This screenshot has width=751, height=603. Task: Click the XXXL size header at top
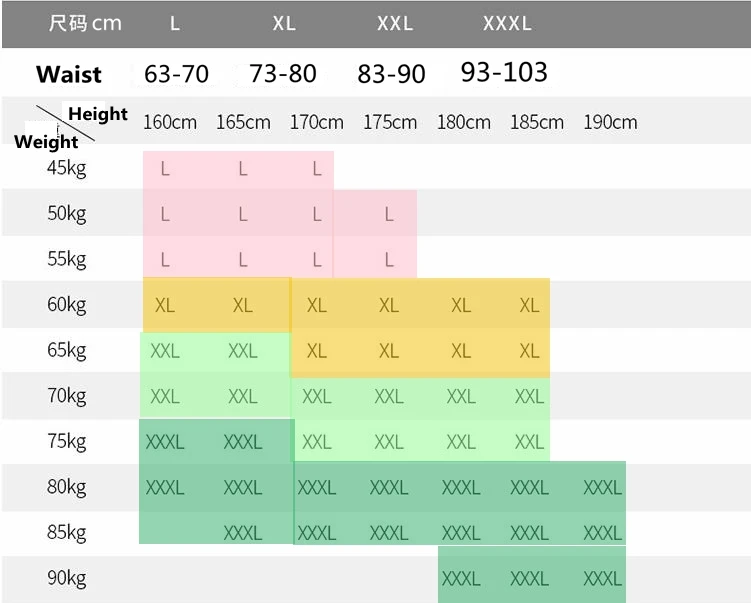(507, 24)
